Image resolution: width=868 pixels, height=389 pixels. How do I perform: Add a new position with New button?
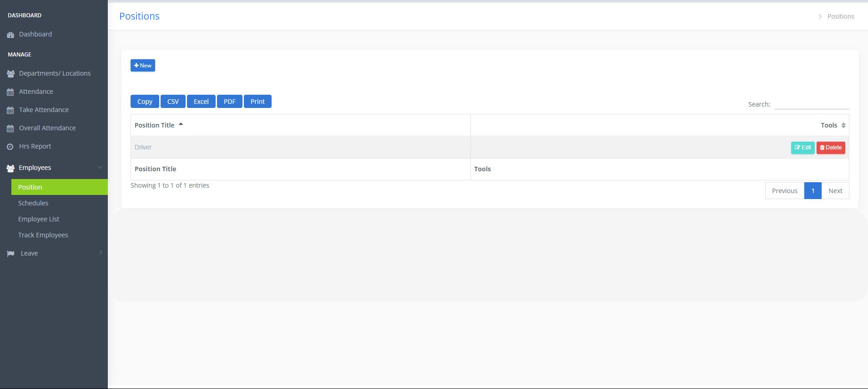(x=143, y=66)
